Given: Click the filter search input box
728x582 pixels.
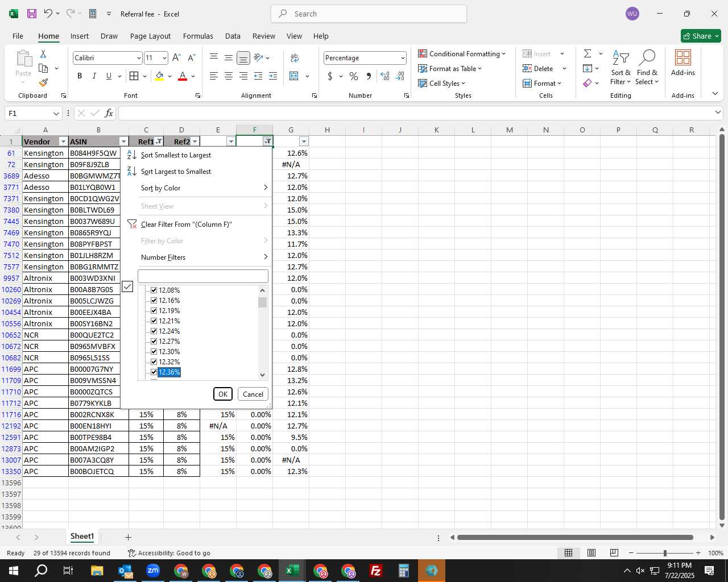Looking at the screenshot, I should 203,276.
